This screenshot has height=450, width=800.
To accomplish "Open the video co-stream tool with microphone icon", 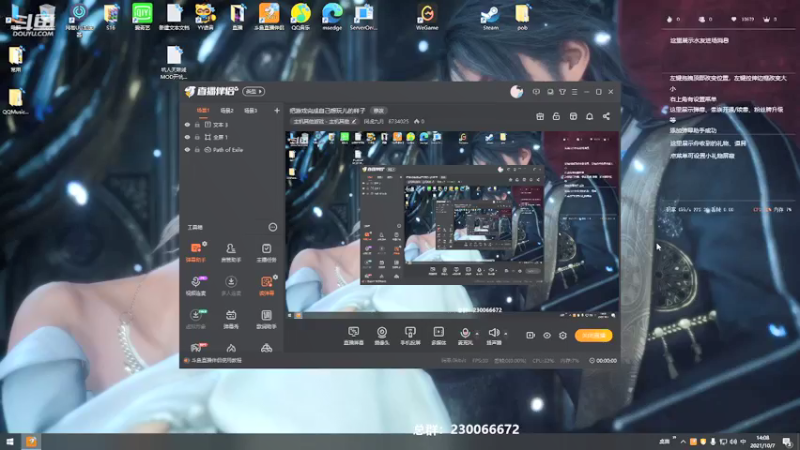I will pos(196,286).
